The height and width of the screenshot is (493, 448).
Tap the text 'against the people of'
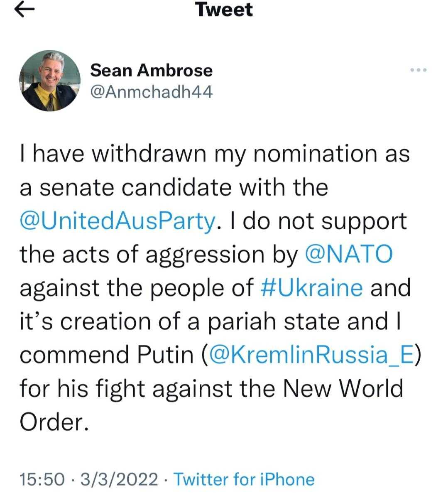tap(137, 288)
